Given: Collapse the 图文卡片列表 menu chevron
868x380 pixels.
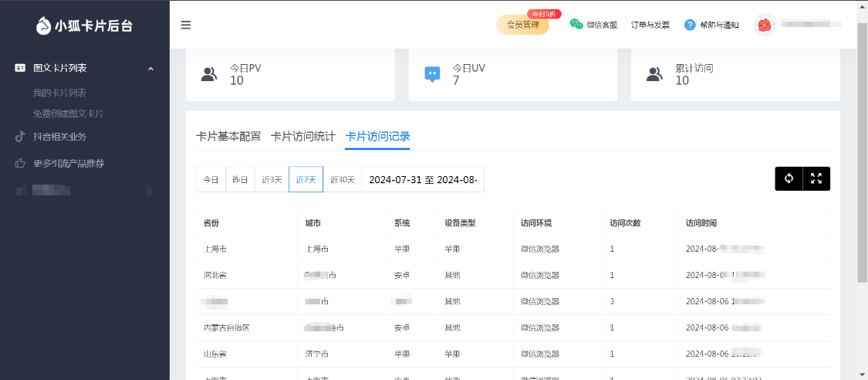Looking at the screenshot, I should coord(150,69).
